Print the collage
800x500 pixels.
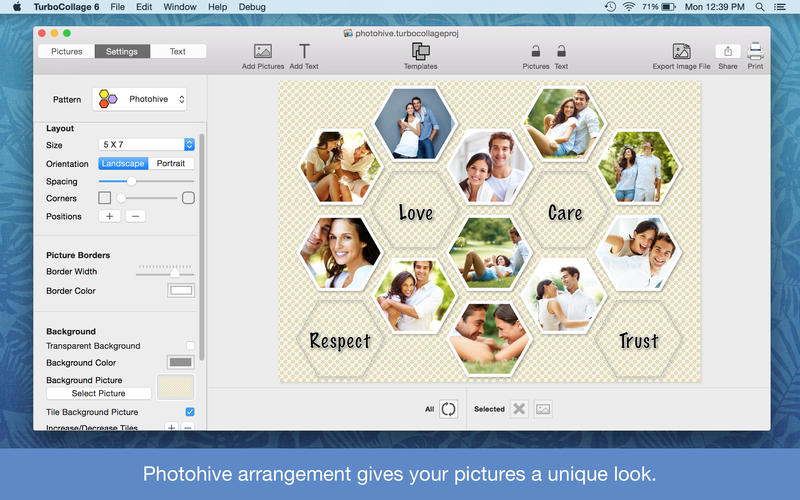755,51
